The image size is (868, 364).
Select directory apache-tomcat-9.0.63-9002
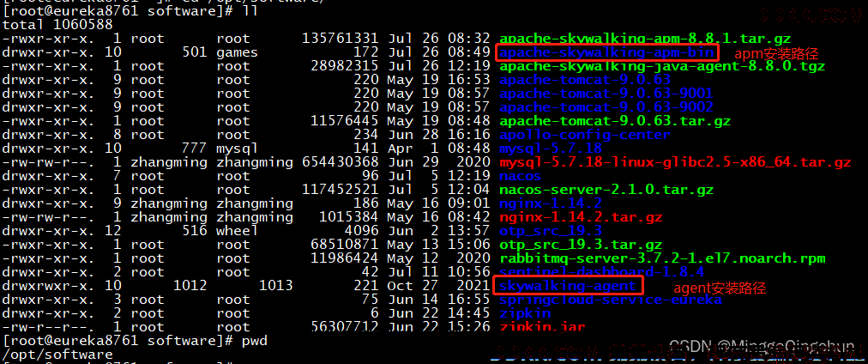click(606, 107)
